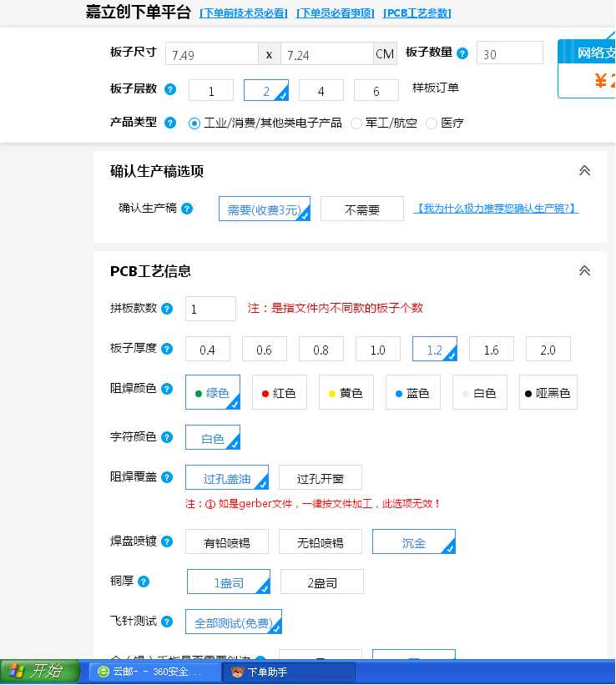616x685 pixels.
Task: Choose 无铅喷锡 pad finish
Action: (321, 541)
